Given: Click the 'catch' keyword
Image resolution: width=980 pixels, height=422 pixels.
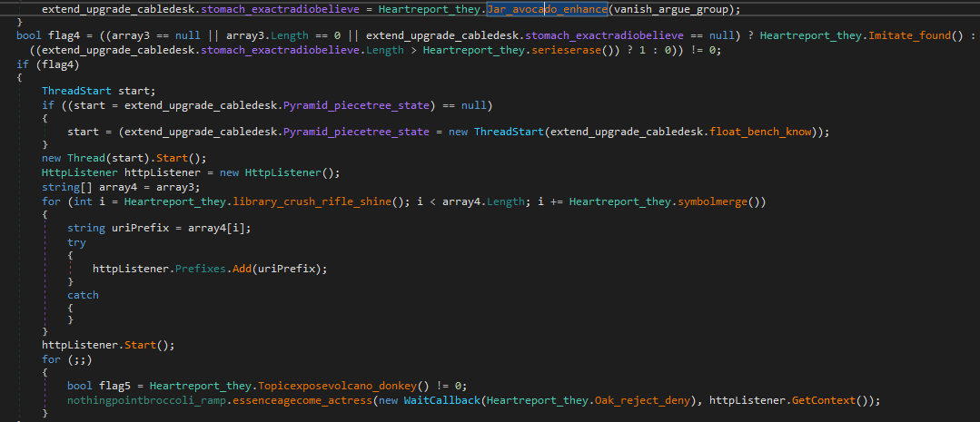Looking at the screenshot, I should click(84, 295).
